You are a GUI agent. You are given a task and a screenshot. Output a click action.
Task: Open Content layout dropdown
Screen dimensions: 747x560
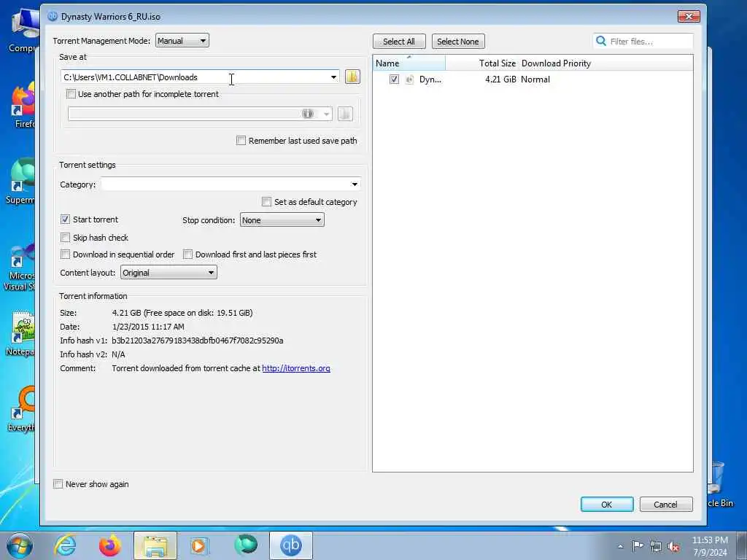pos(169,273)
